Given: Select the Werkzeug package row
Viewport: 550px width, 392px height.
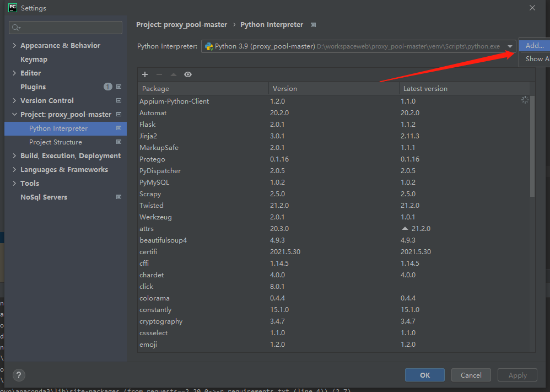Looking at the screenshot, I should click(333, 217).
